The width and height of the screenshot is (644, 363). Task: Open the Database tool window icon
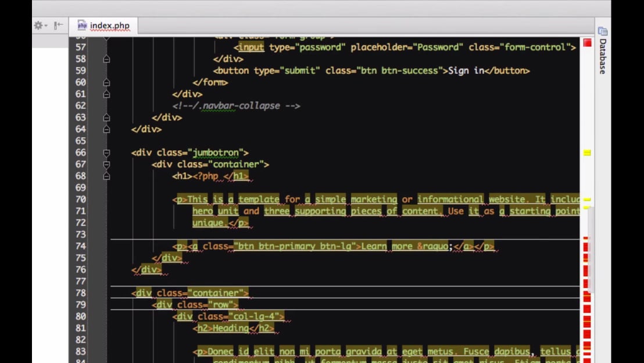(x=603, y=31)
